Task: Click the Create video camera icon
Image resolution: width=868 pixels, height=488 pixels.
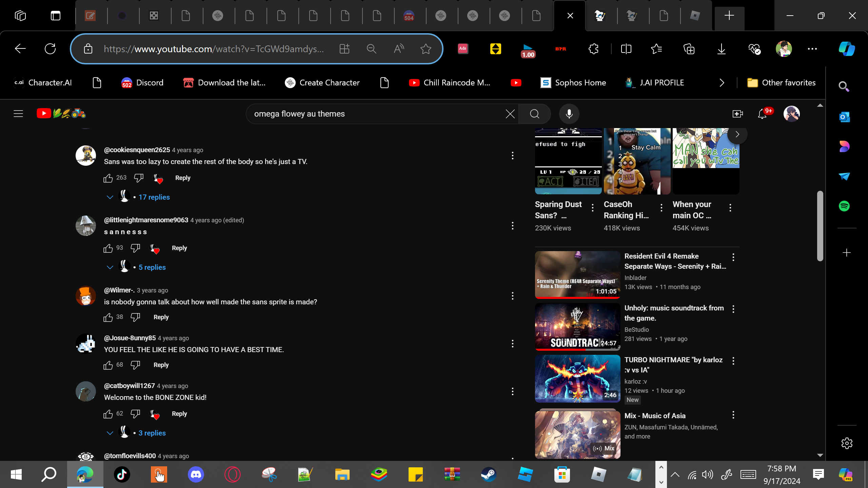Action: coord(737,114)
